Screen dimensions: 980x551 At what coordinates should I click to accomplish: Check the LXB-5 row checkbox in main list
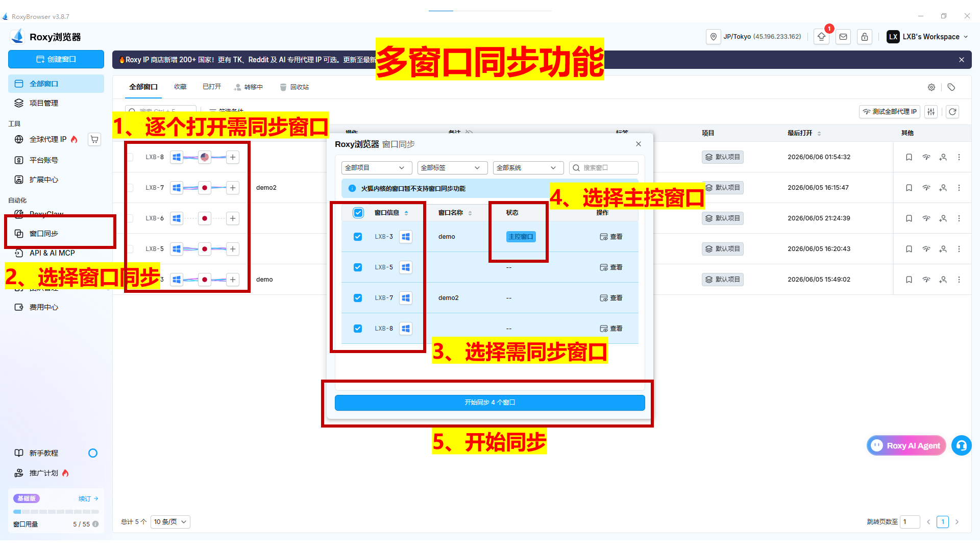click(130, 249)
